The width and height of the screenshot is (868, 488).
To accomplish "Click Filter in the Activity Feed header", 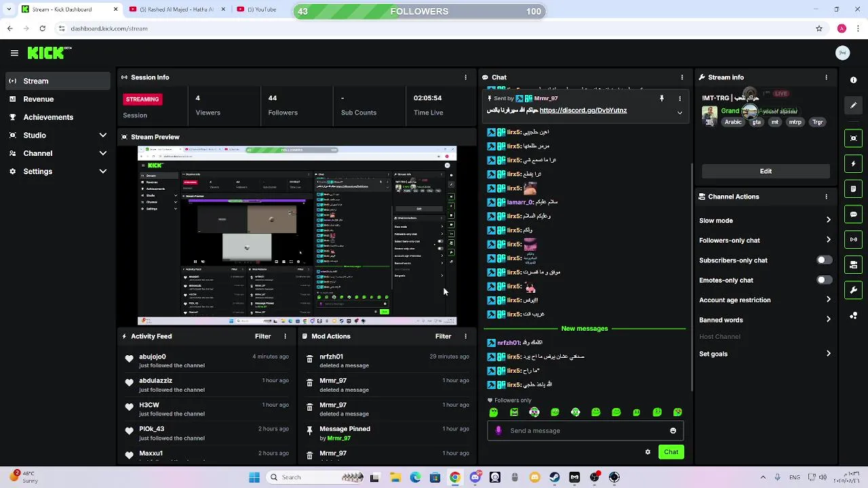I will [262, 336].
